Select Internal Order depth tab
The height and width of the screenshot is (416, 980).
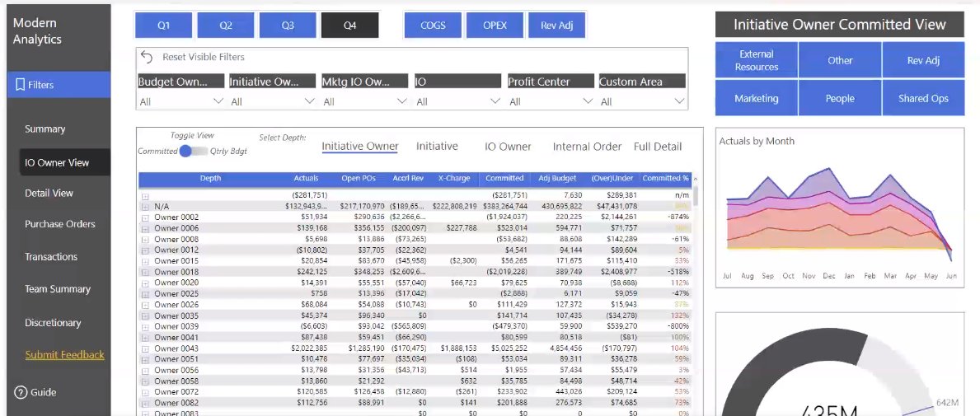[588, 147]
